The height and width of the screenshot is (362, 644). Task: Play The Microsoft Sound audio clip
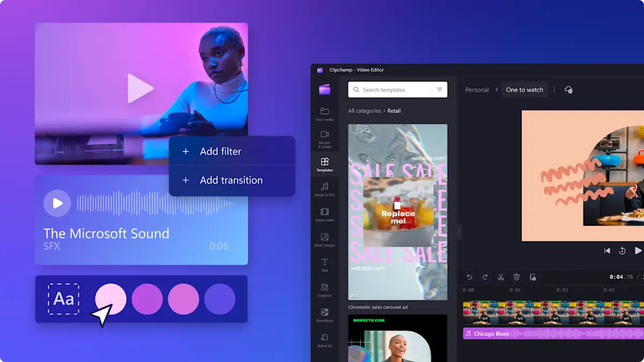click(57, 203)
